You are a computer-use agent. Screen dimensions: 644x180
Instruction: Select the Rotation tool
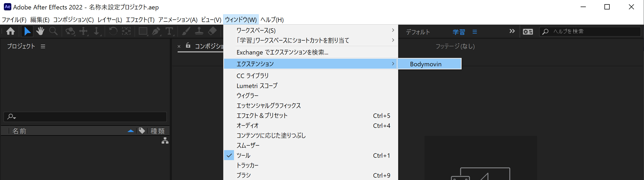113,31
